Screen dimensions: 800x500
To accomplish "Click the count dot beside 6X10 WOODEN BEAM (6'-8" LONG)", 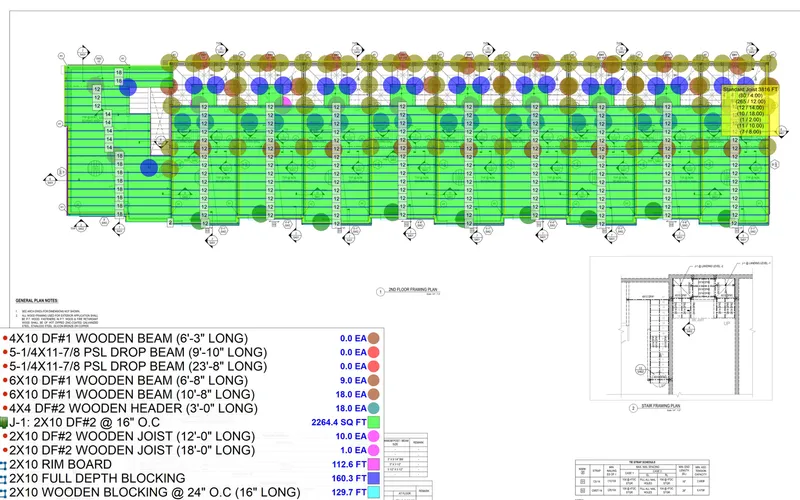I will (5, 380).
